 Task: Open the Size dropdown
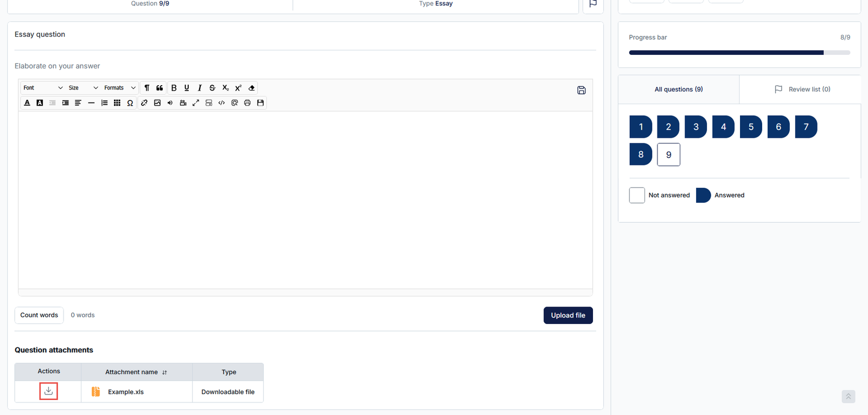click(x=84, y=88)
